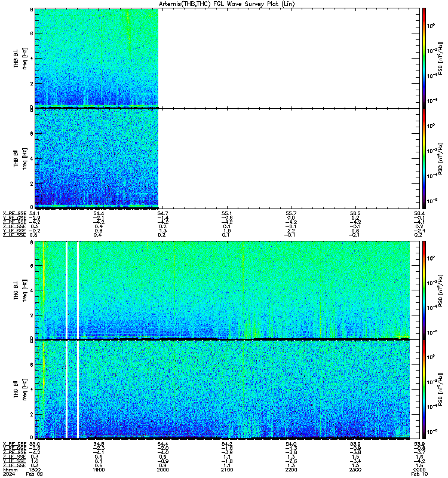Click the THB B-perpendicular PSD color bar
Image resolution: width=448 pixels, height=478 pixels.
tap(424, 57)
